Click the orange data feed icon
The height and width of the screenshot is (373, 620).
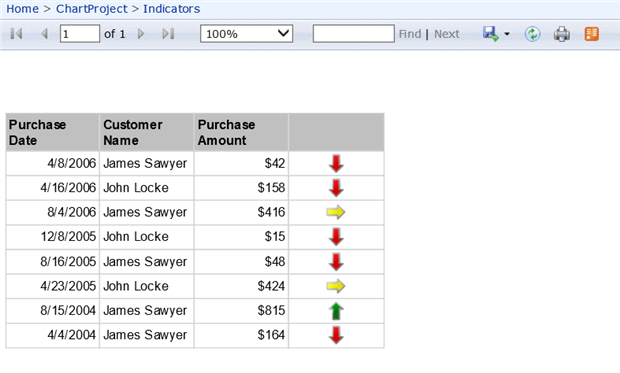click(592, 34)
